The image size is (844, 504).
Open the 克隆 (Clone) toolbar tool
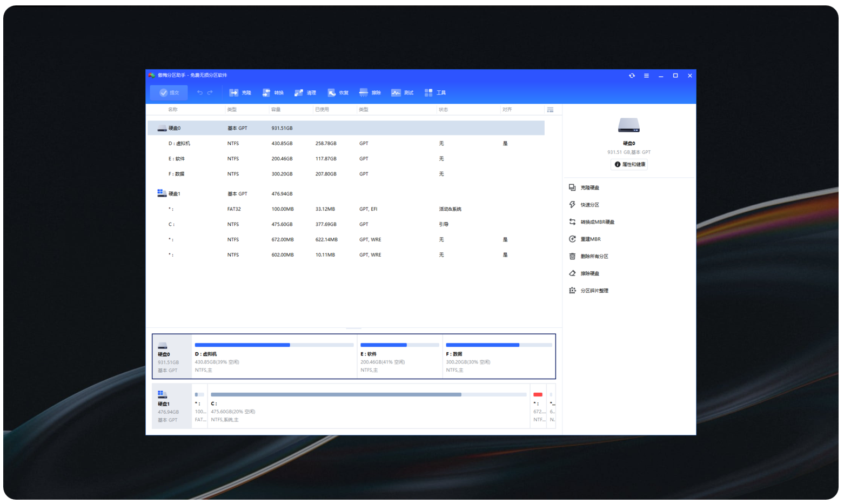(240, 93)
